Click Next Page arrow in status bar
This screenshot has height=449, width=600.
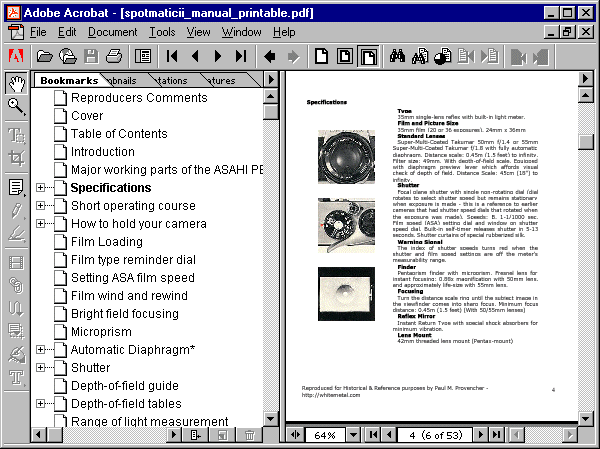[480, 435]
